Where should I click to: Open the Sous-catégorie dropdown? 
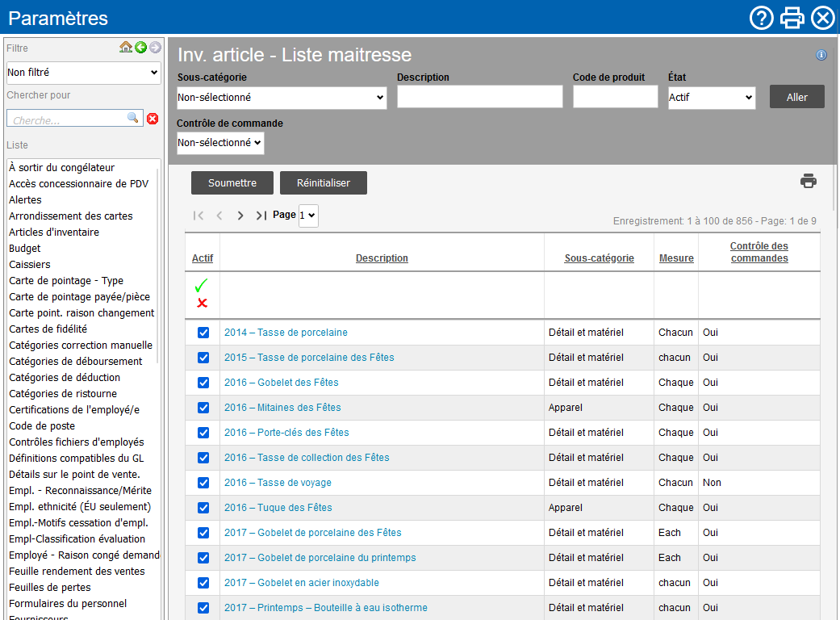[x=282, y=98]
